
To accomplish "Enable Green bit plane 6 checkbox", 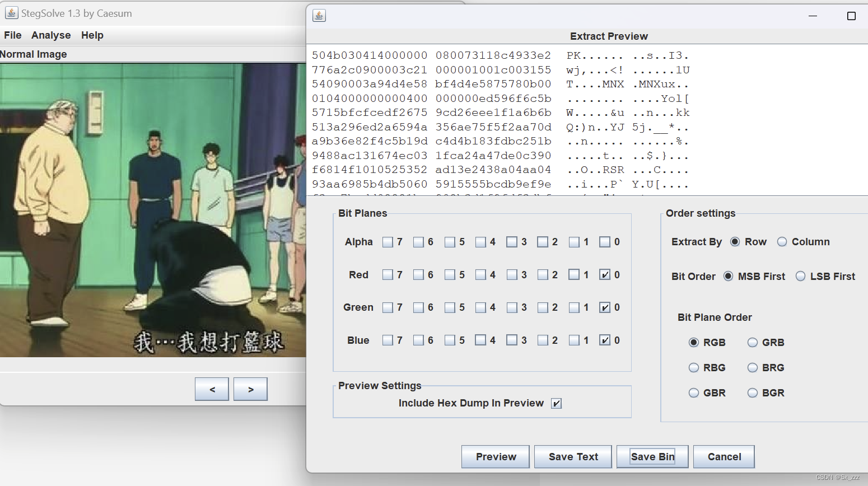I will (x=418, y=307).
